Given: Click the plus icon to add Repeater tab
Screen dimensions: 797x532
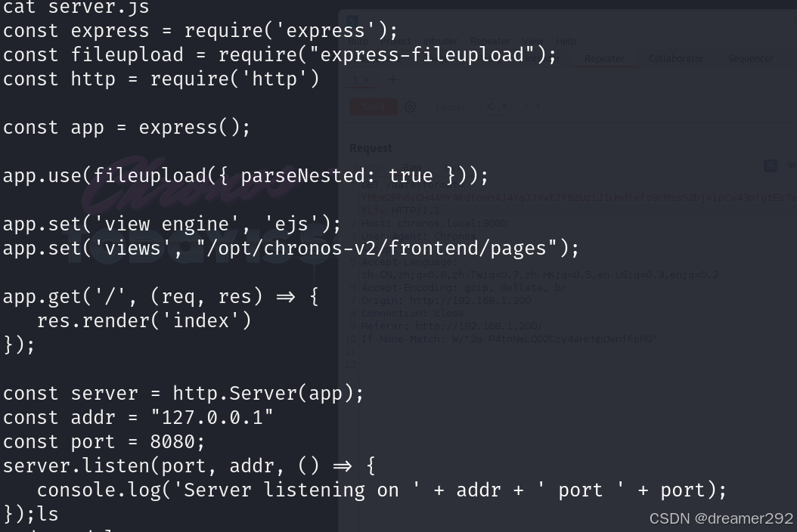Looking at the screenshot, I should (x=392, y=80).
